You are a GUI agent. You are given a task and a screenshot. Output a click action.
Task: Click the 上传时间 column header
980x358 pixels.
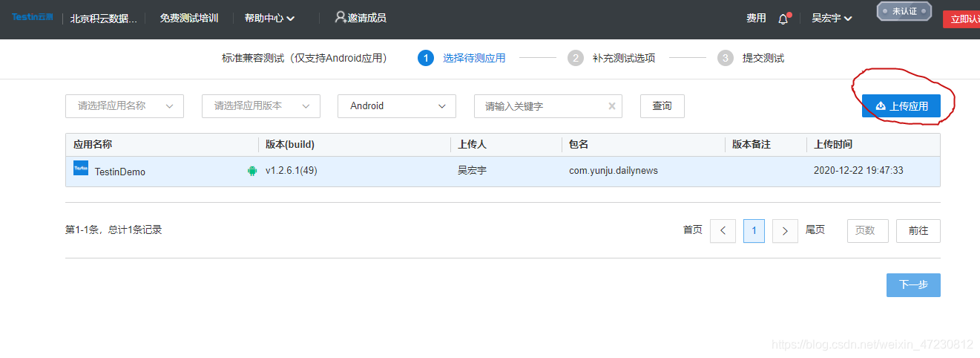[833, 145]
